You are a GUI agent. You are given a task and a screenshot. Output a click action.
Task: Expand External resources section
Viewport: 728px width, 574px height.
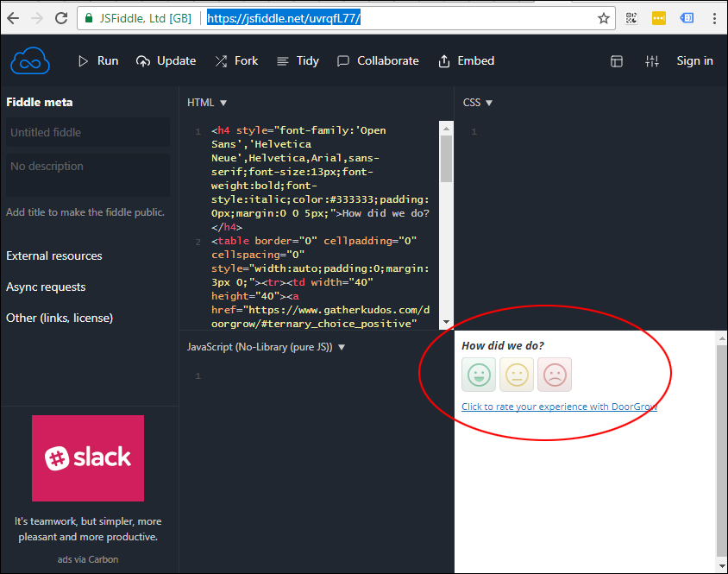(x=54, y=256)
